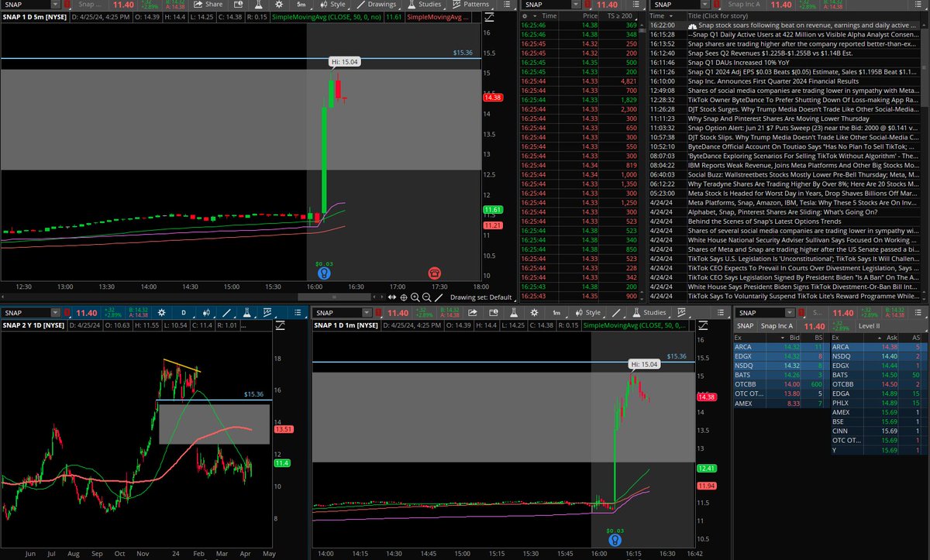The height and width of the screenshot is (560, 930).
Task: Zoom in on the top chart
Action: click(415, 297)
